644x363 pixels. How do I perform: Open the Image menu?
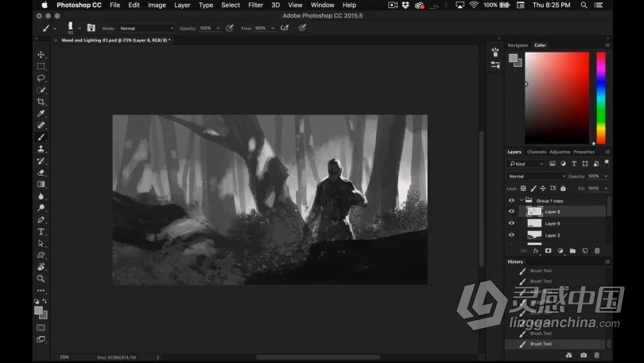157,5
